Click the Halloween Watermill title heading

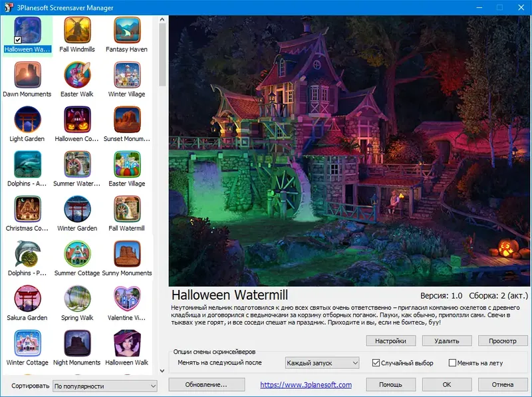click(229, 295)
